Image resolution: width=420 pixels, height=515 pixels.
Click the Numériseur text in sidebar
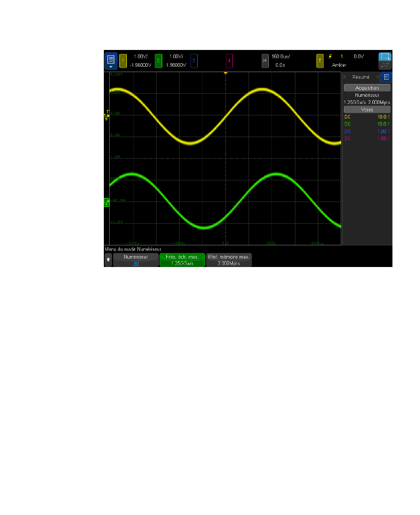point(367,95)
